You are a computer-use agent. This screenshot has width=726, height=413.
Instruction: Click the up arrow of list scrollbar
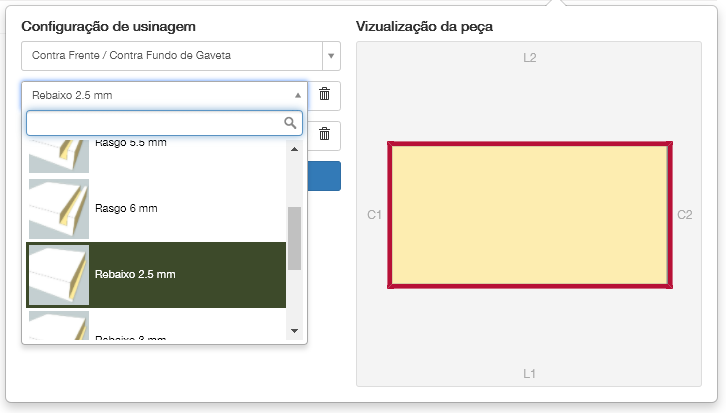294,149
